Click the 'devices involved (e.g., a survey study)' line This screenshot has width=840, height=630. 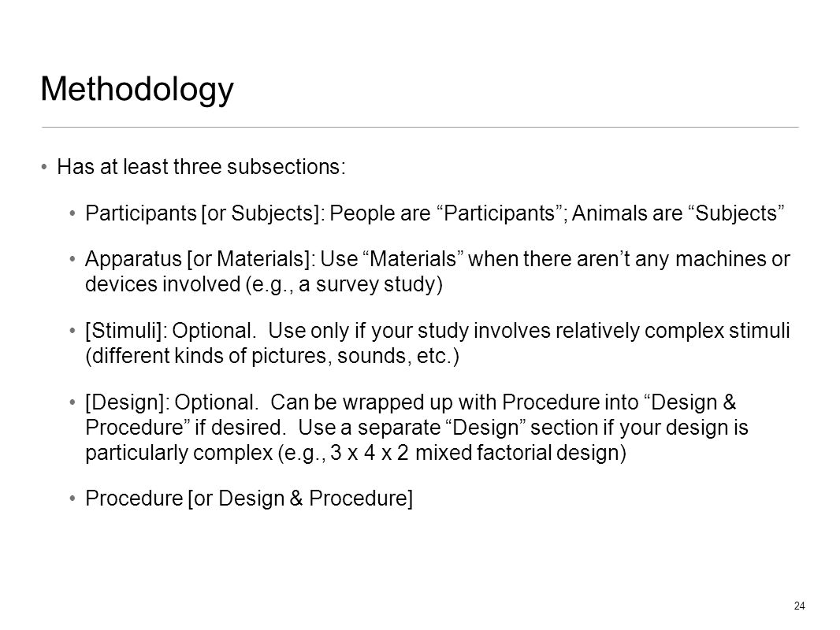264,284
